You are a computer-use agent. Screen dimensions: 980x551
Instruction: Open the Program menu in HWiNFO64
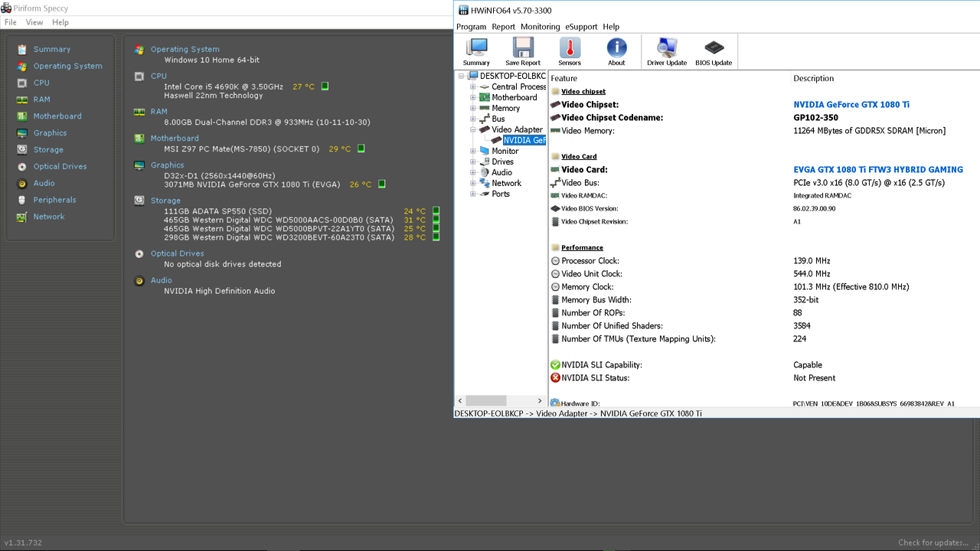[x=472, y=27]
